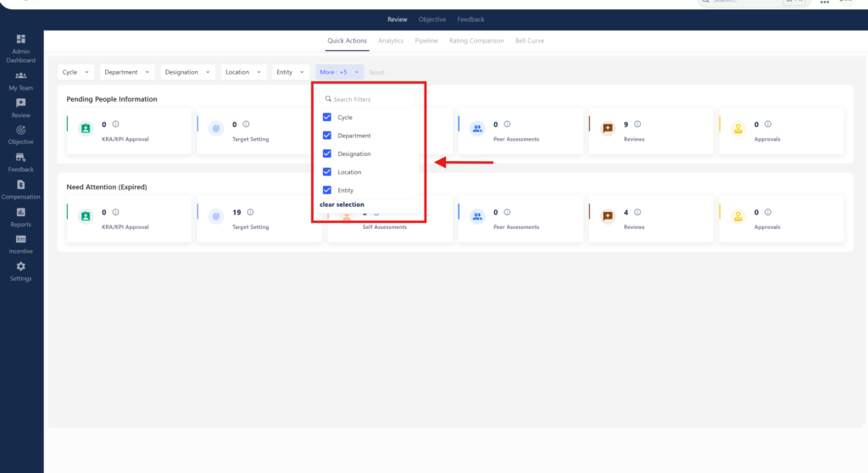Open expired Self Assessments card label
The width and height of the screenshot is (868, 473).
pyautogui.click(x=385, y=227)
